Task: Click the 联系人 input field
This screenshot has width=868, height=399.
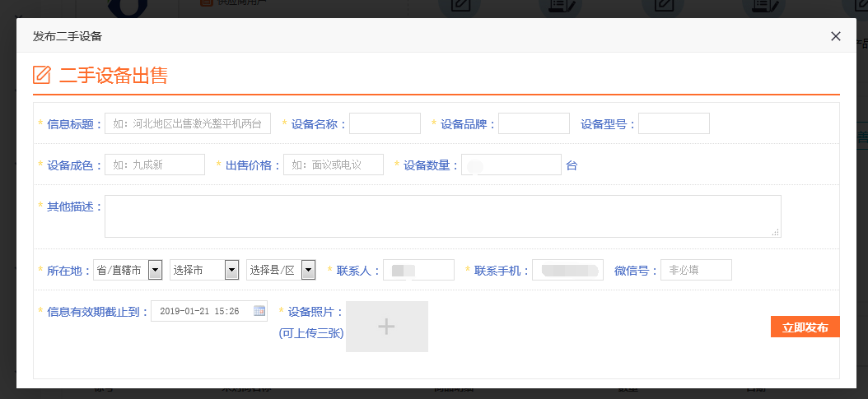Action: 418,270
